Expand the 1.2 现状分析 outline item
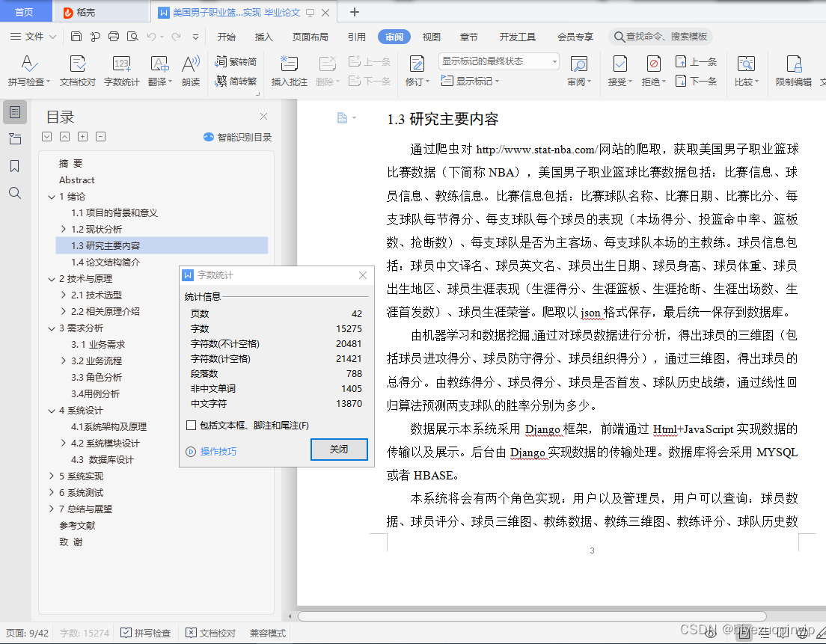 pos(64,229)
